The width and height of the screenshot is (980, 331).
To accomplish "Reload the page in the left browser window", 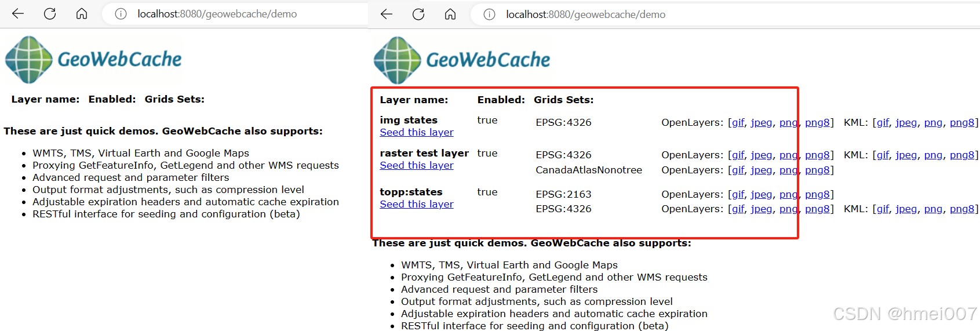I will 50,13.
